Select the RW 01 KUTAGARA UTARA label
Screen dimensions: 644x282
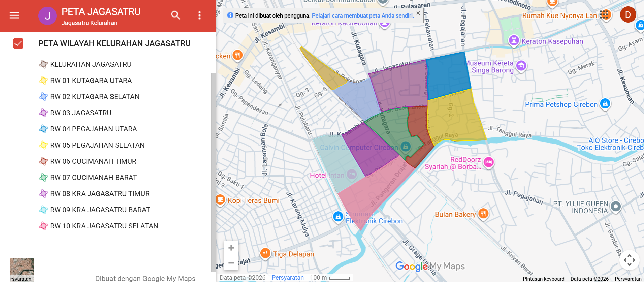tap(91, 81)
